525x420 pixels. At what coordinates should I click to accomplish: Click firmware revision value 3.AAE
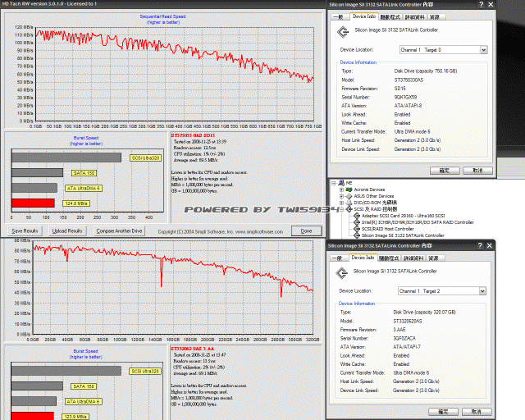[399, 330]
